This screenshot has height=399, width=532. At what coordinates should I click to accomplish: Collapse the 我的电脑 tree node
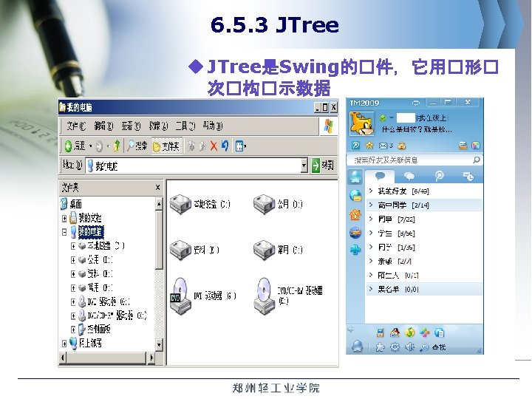coord(64,232)
